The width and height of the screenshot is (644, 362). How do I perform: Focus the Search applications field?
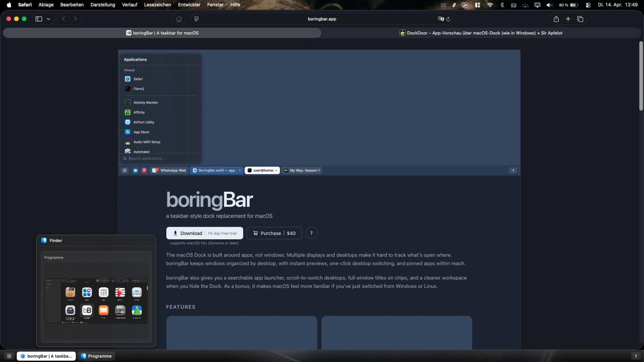click(x=160, y=158)
